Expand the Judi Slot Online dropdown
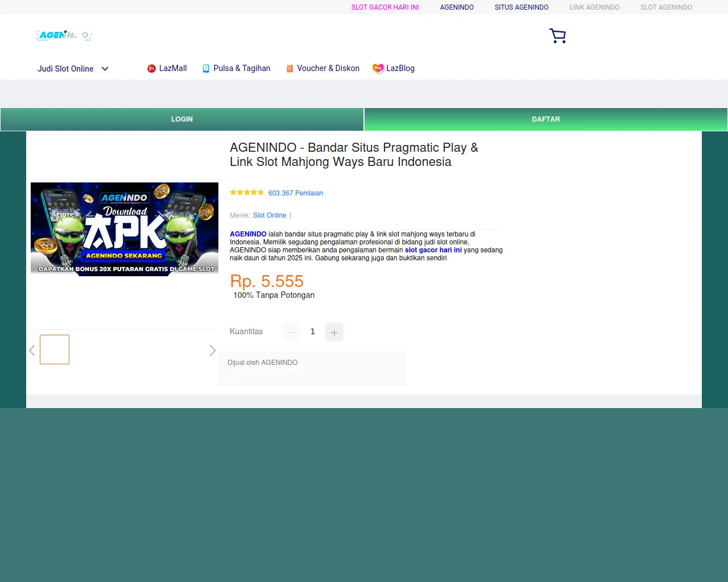The image size is (728, 582). (105, 69)
